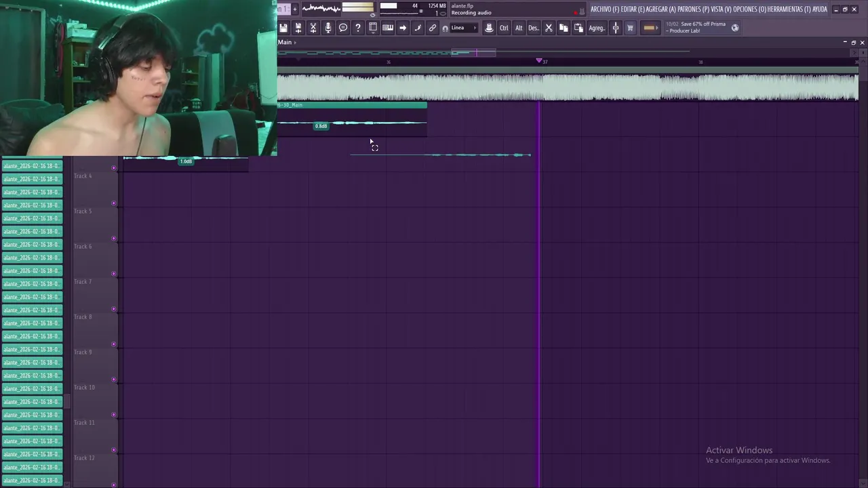Image resolution: width=868 pixels, height=488 pixels.
Task: Click the stamp tool icon
Action: [489, 28]
